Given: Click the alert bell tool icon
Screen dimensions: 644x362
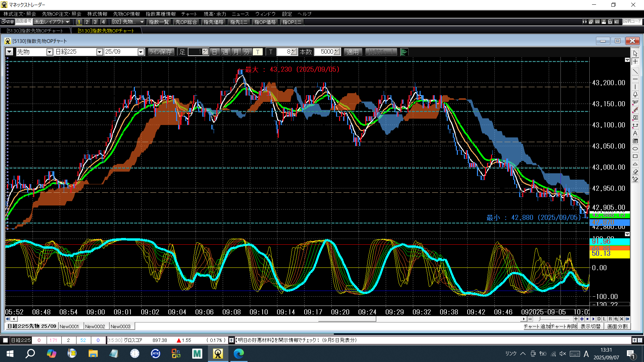Looking at the screenshot, I should 635,95.
